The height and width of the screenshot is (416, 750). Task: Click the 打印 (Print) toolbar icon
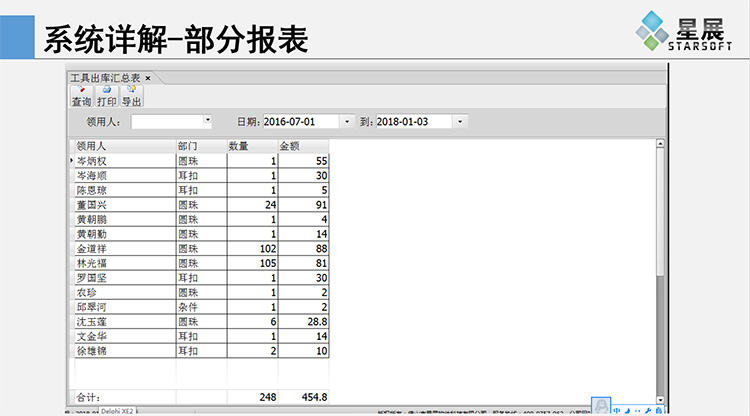106,96
